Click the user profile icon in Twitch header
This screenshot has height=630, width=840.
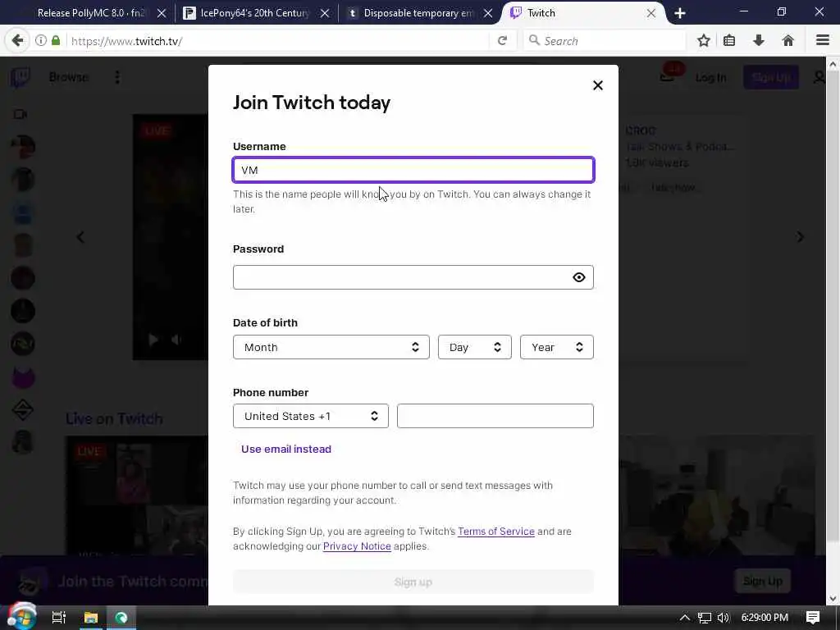pyautogui.click(x=819, y=78)
